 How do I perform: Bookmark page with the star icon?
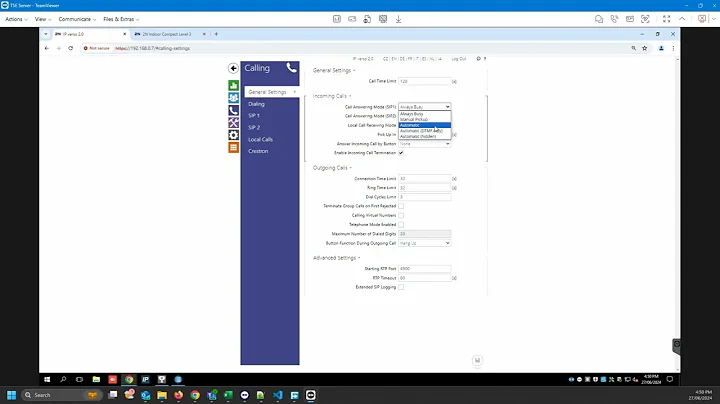pos(645,48)
